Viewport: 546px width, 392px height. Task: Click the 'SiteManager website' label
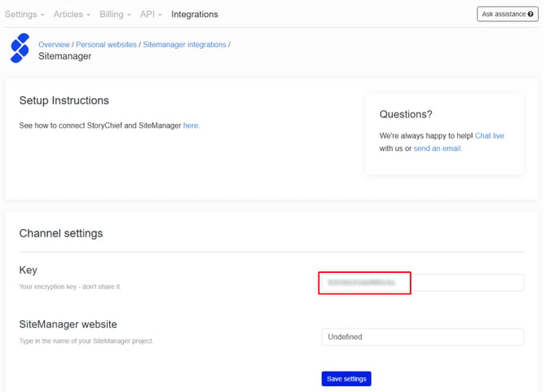68,324
